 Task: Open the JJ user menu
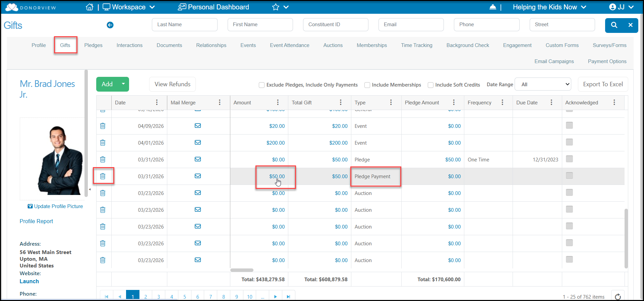click(x=621, y=7)
